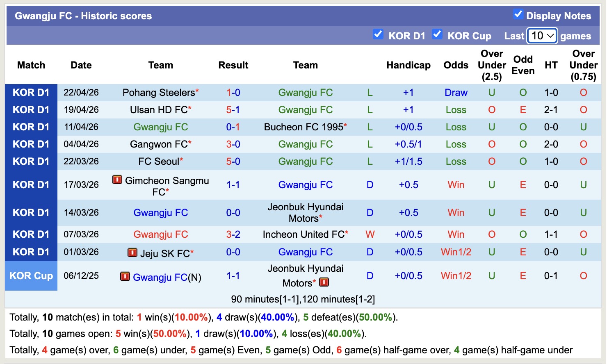Screen dimensions: 607x364
Task: Open the last games count dropdown
Action: [542, 36]
